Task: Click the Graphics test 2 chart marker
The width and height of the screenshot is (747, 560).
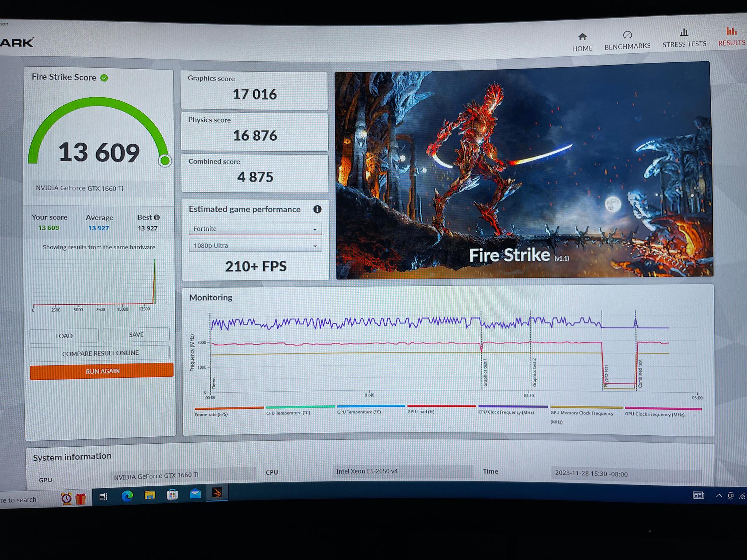Action: 534,372
